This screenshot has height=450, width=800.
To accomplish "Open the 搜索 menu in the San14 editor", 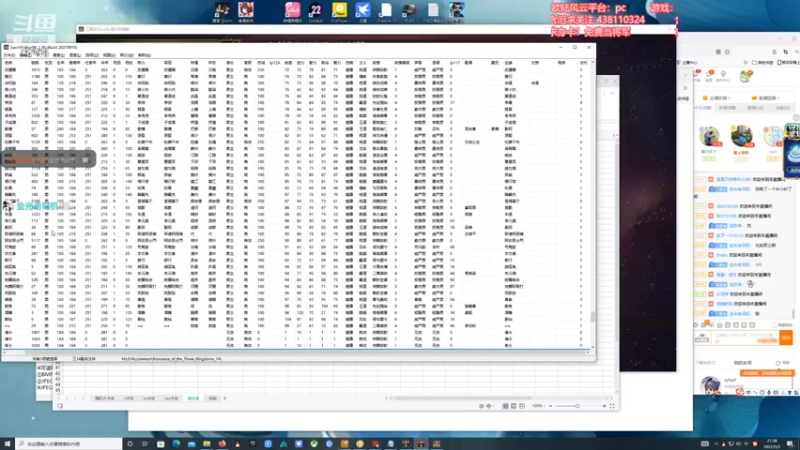I will 59,55.
